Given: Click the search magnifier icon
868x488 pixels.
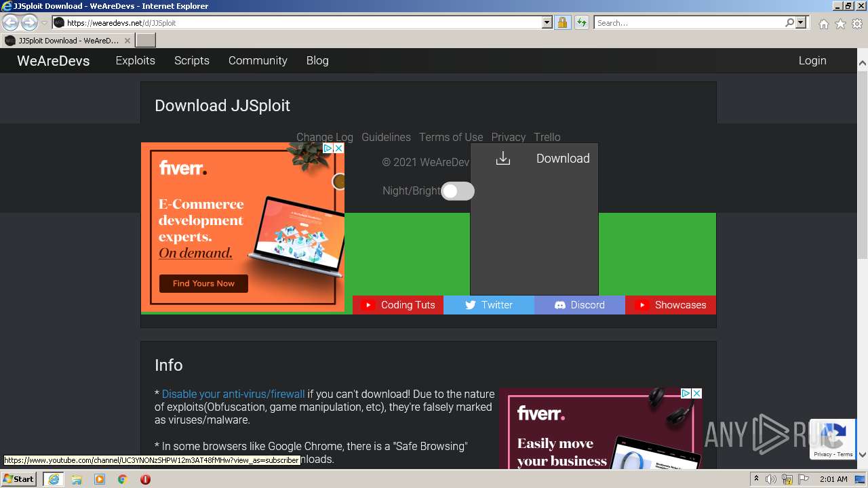Looking at the screenshot, I should point(789,23).
